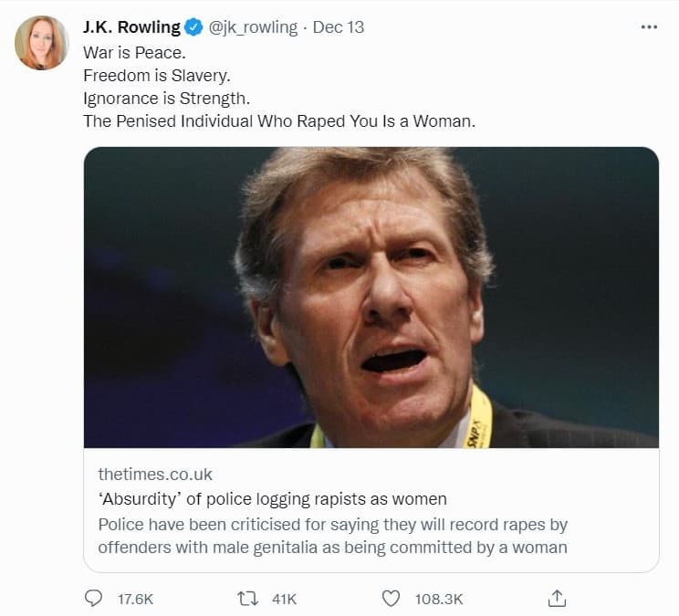The width and height of the screenshot is (679, 616).
Task: Click the 'Ignorance is Strength.' line
Action: point(167,99)
